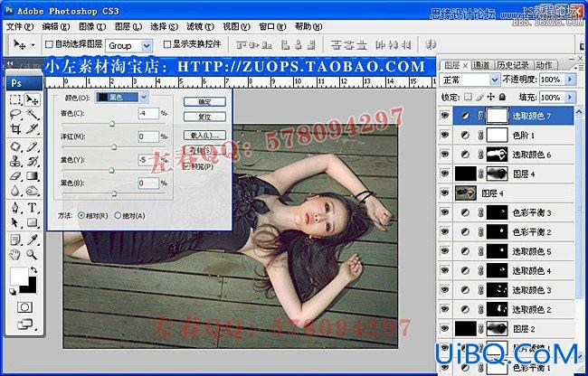Click the screen mode icon in toolbox
The height and width of the screenshot is (376, 588).
pos(24,324)
